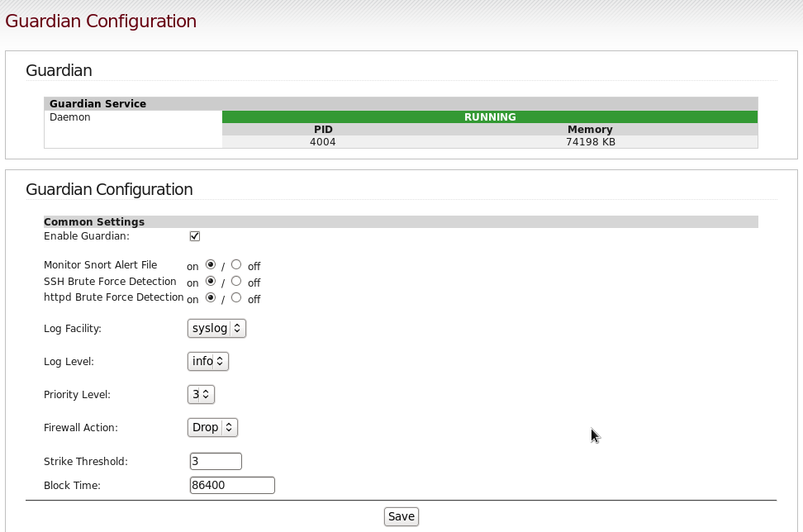Click the PID value 4004

click(x=323, y=142)
